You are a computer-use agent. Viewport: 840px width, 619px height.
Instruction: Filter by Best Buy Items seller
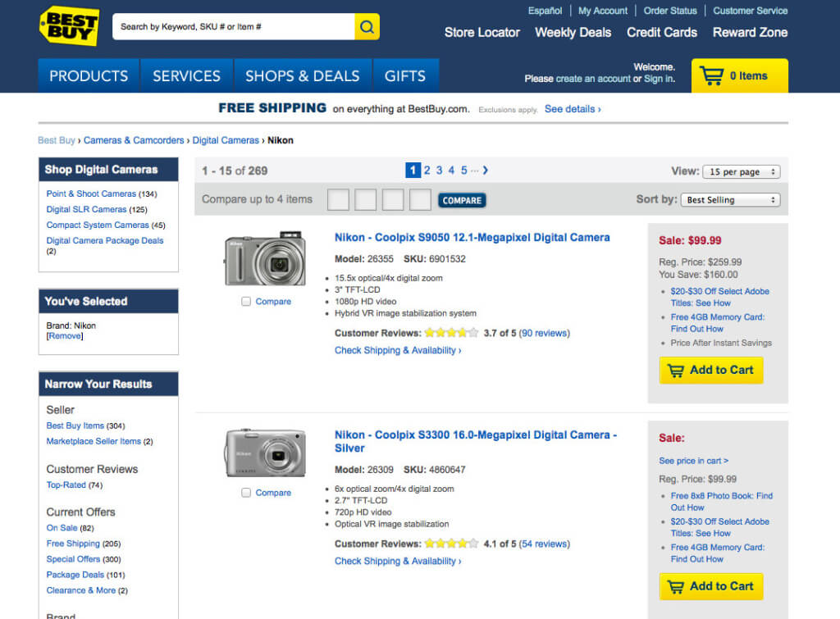(75, 426)
